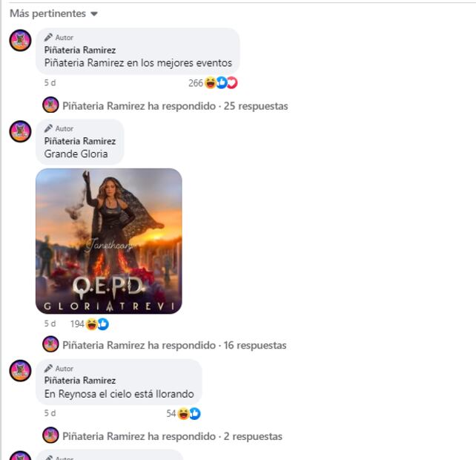
Task: Click the laughing emoji next to 54
Action: (183, 414)
